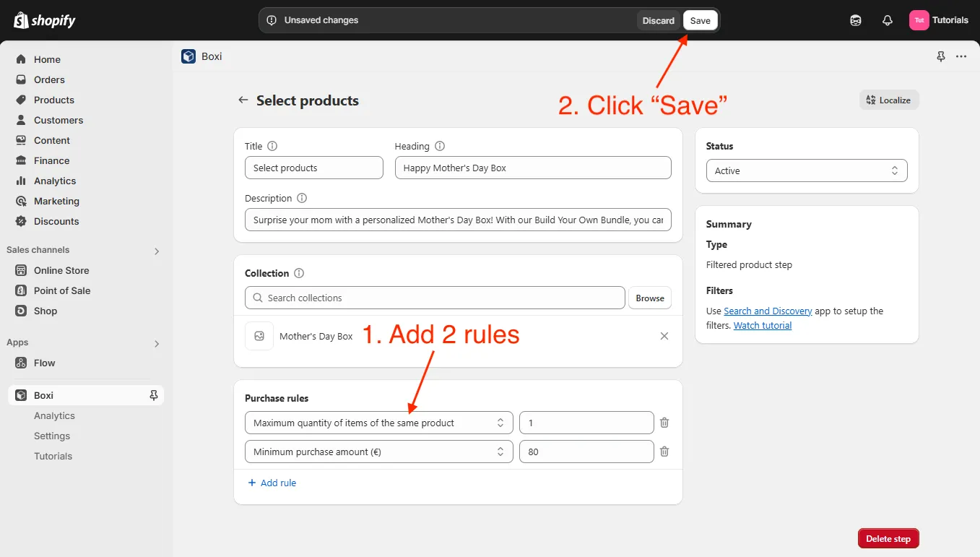Click back arrow beside Select products

[243, 100]
